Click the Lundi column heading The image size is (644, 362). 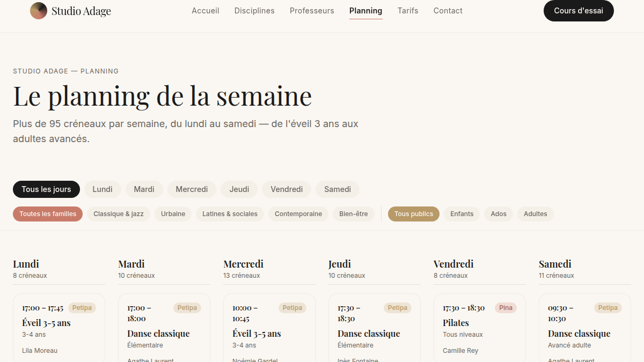tap(26, 264)
